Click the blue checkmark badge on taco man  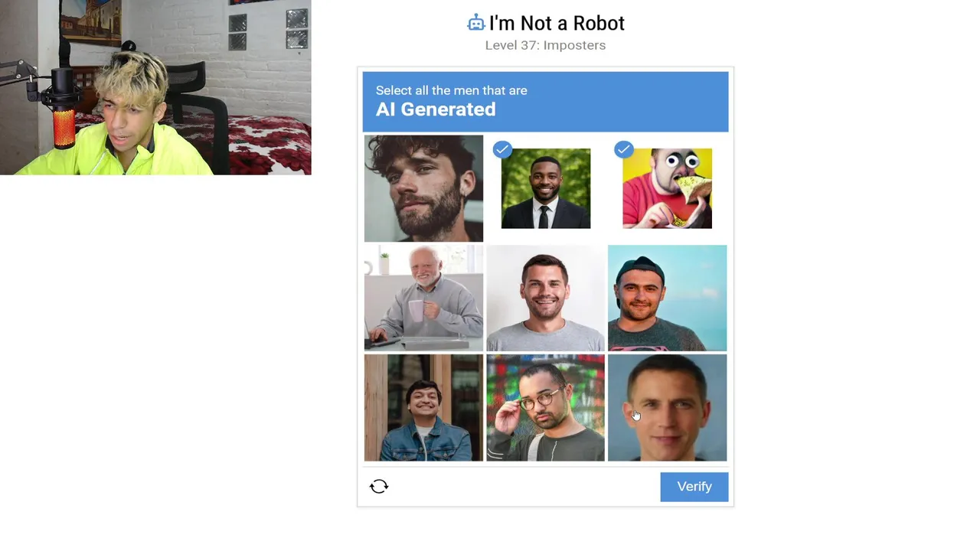(x=623, y=149)
